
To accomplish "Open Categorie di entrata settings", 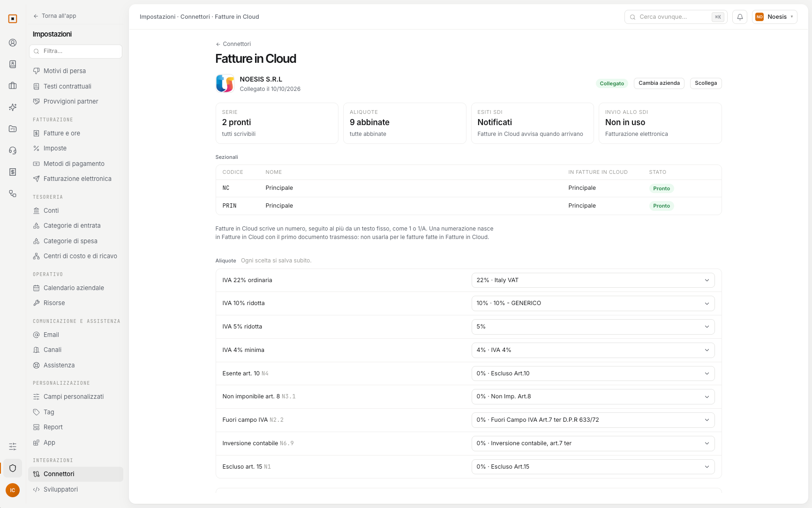I will (75, 226).
